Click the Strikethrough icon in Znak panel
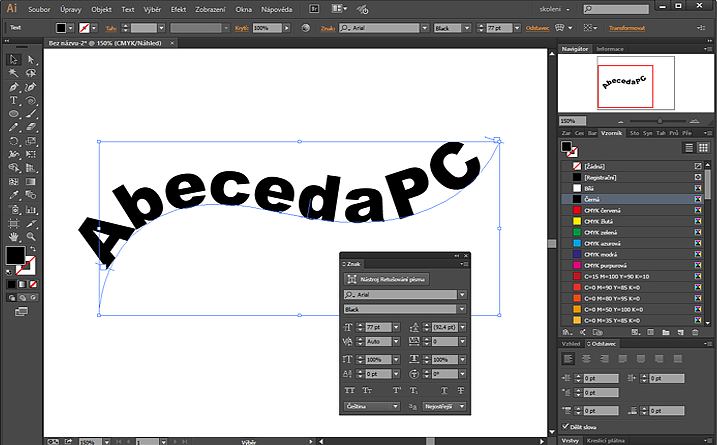Image resolution: width=717 pixels, height=445 pixels. pos(460,390)
